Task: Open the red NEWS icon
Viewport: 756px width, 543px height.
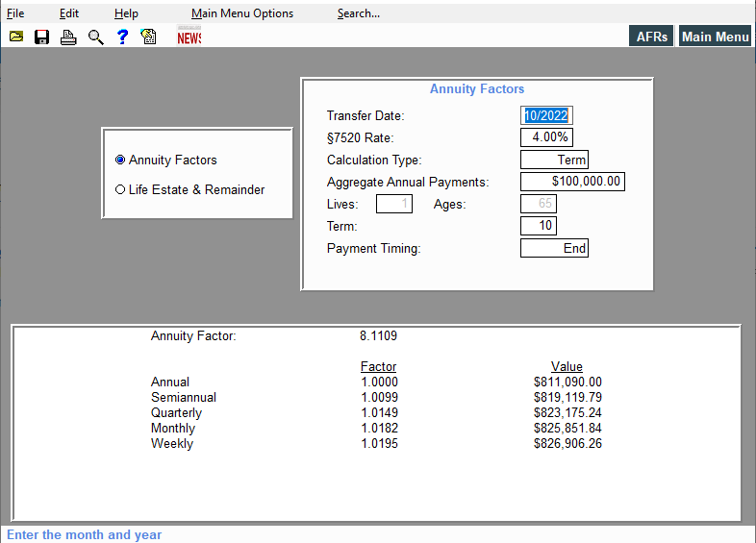Action: point(189,37)
